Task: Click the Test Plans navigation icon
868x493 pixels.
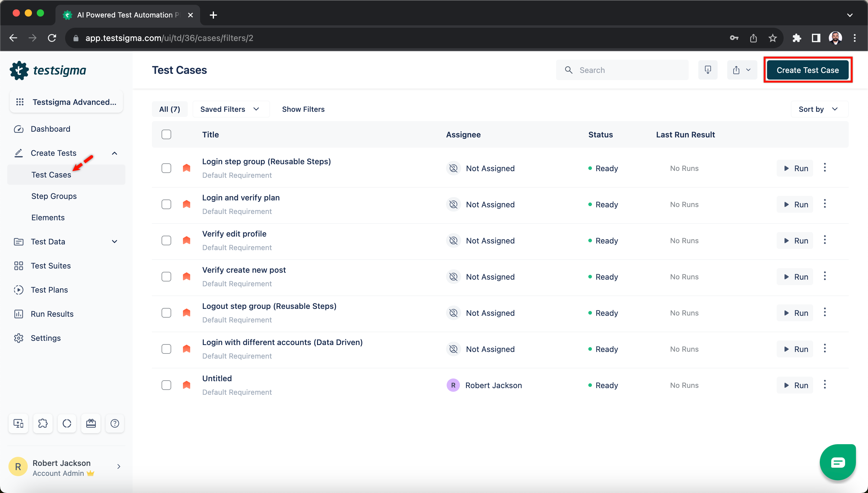Action: point(19,290)
